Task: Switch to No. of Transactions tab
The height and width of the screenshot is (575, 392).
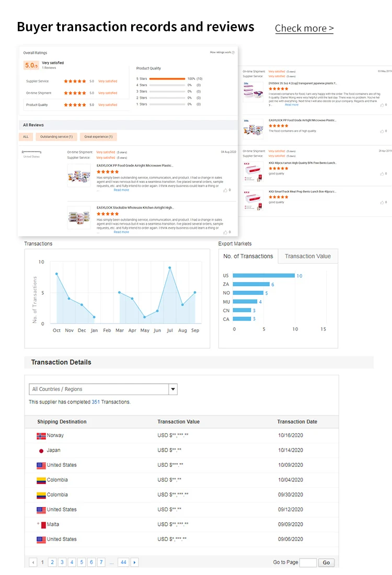Action: (248, 256)
